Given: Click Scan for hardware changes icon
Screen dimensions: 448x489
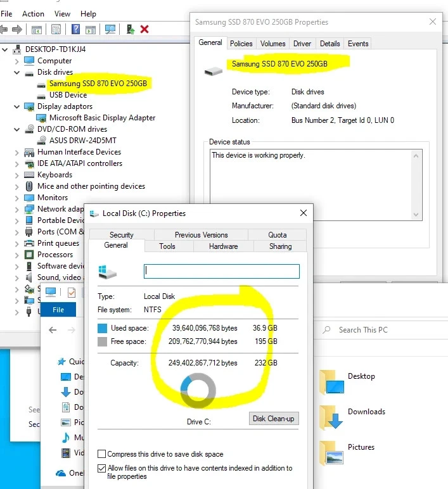Looking at the screenshot, I should click(110, 30).
